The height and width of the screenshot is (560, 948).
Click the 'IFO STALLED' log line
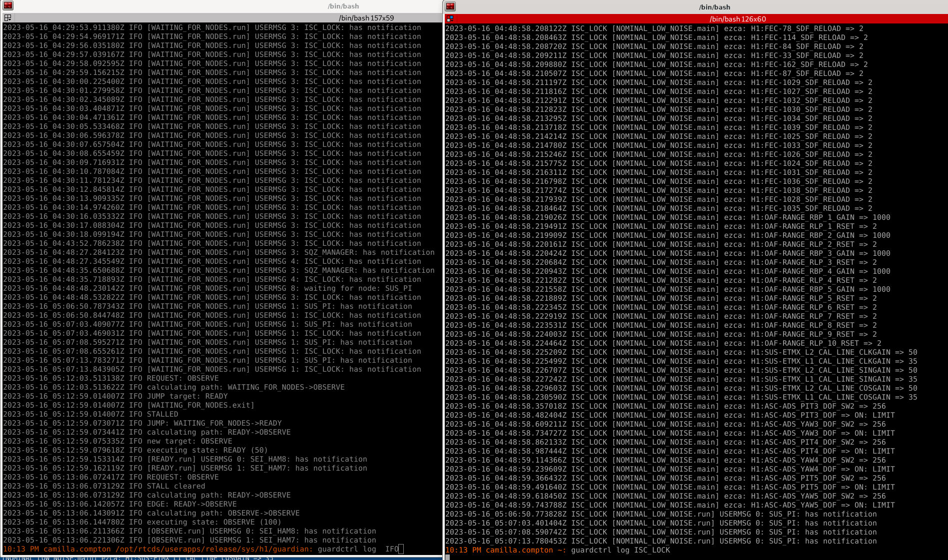point(90,414)
